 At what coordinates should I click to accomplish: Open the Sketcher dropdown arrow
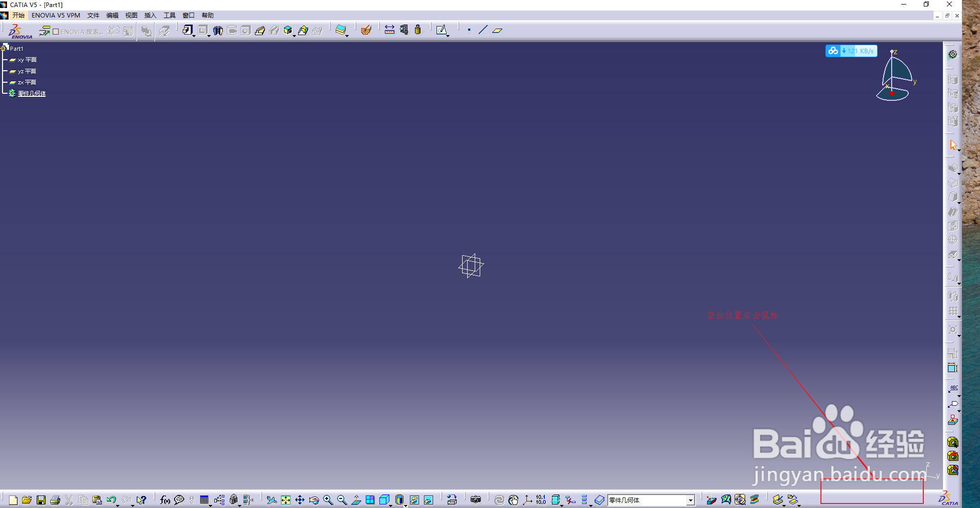point(448,36)
